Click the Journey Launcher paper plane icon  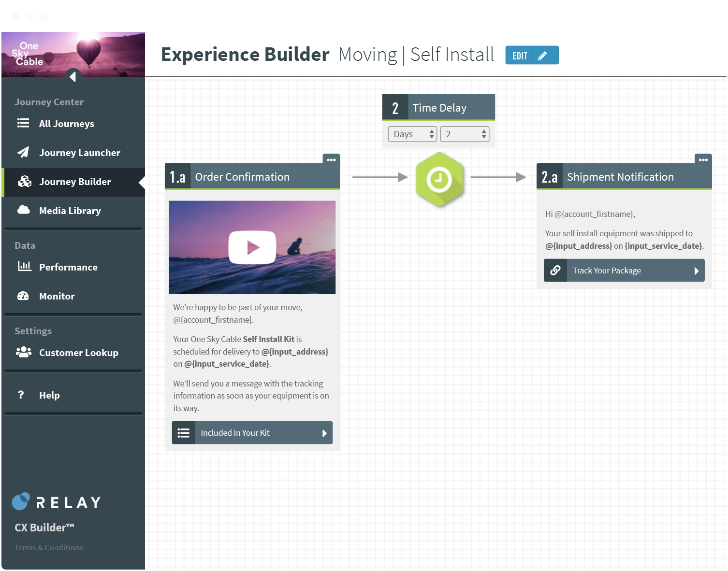(x=23, y=152)
